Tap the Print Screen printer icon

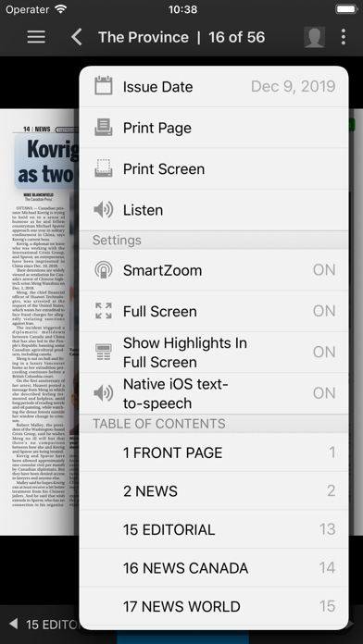pos(103,168)
